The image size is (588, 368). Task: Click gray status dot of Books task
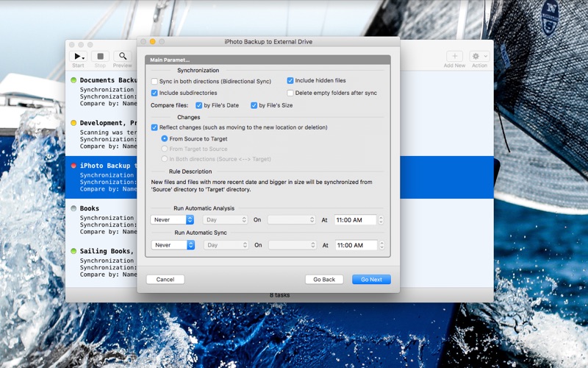73,208
